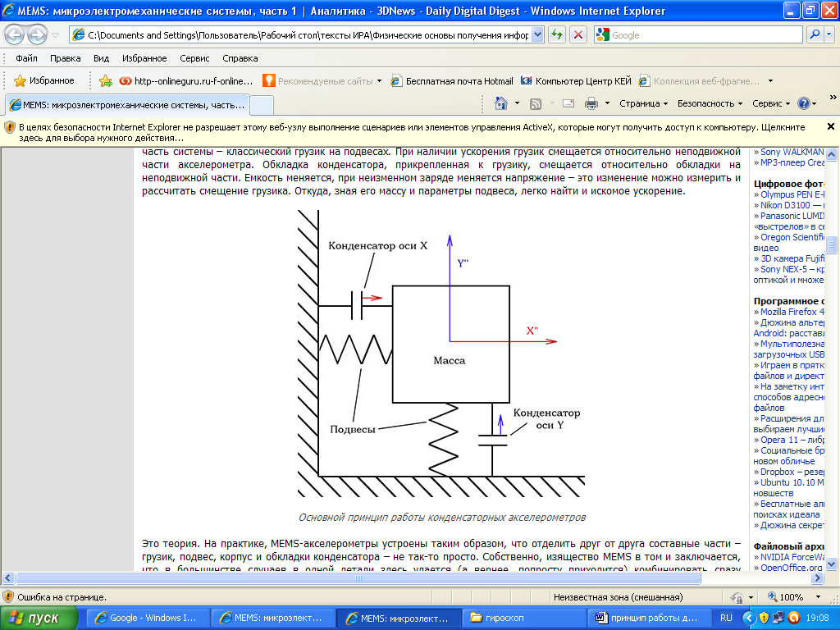Open the Сервис command bar menu
Viewport: 840px width, 630px height.
(771, 103)
